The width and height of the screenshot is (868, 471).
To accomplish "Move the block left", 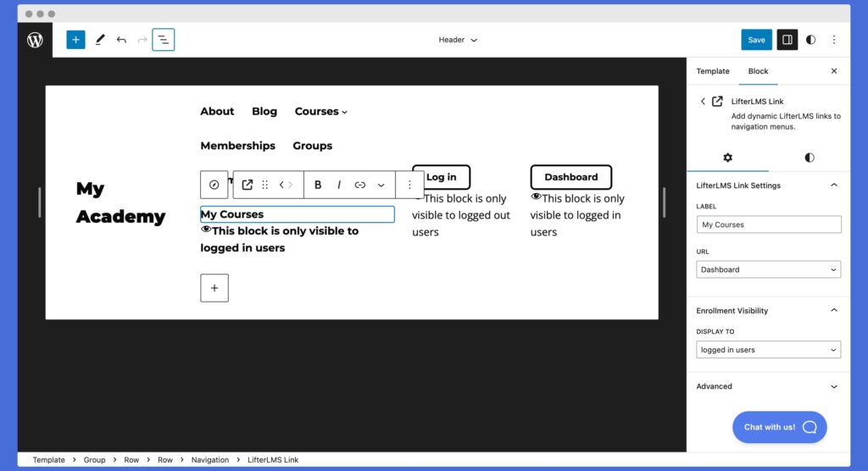I will (281, 185).
